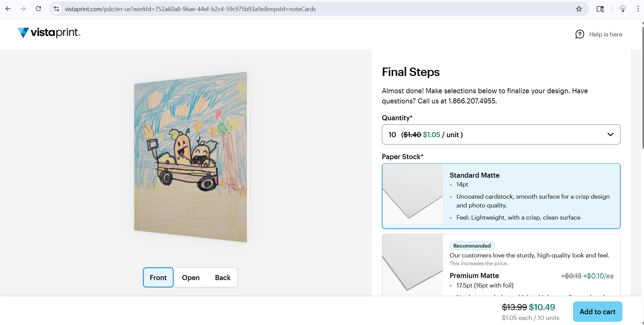Viewport: 644px width, 325px height.
Task: Open the tab search icon near bookmarks
Action: point(601,9)
